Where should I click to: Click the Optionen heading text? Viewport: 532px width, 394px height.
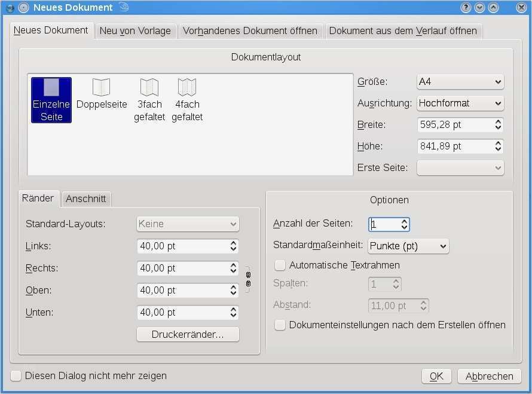tap(389, 200)
